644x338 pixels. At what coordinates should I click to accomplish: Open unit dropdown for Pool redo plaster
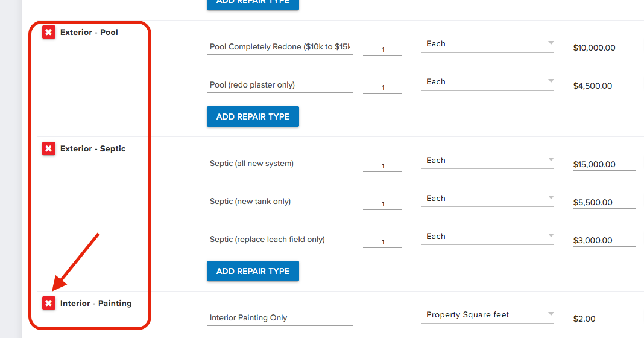click(487, 82)
